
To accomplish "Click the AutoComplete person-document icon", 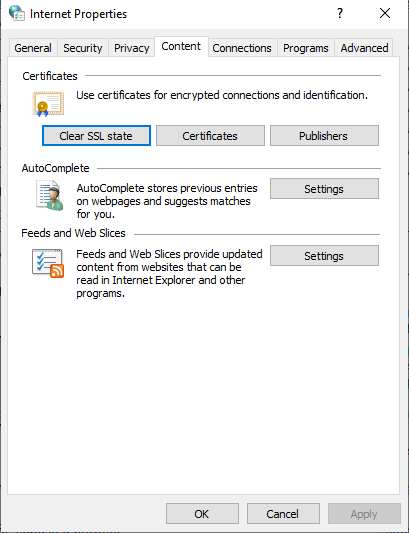I will [50, 195].
